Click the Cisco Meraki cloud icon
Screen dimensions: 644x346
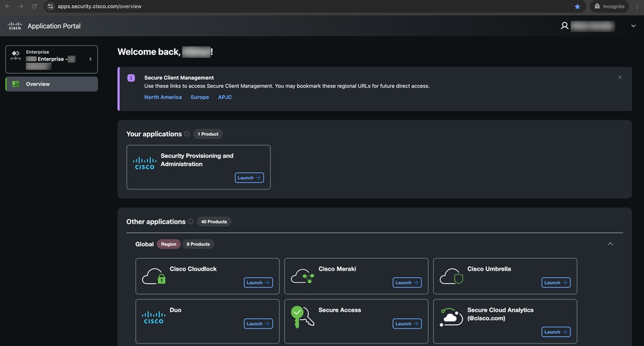(x=302, y=276)
